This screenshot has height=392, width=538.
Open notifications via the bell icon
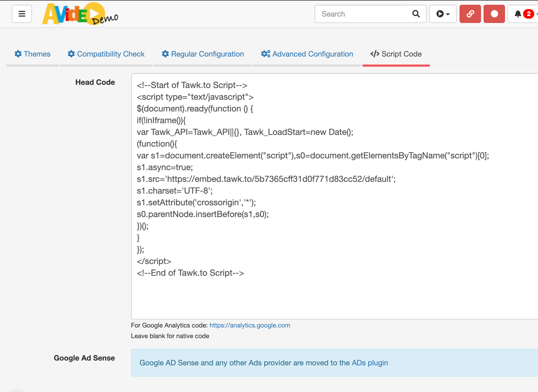coord(517,14)
